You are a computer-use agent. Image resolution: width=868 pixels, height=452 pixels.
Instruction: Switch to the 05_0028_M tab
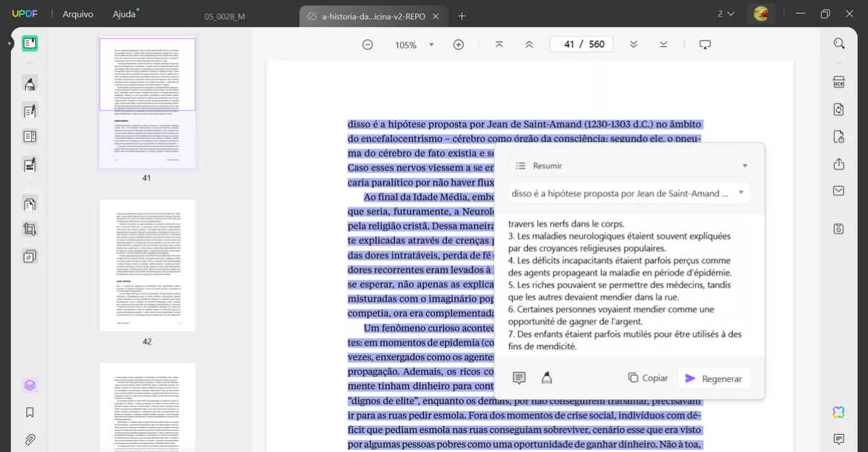coord(225,16)
